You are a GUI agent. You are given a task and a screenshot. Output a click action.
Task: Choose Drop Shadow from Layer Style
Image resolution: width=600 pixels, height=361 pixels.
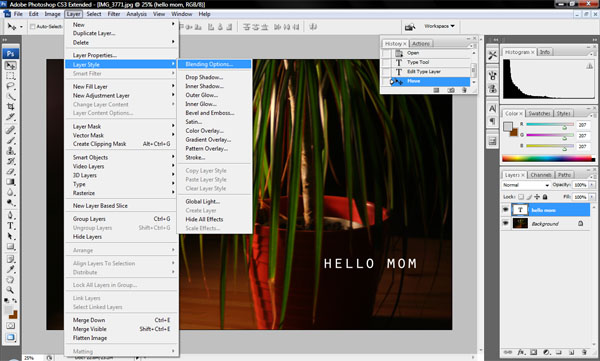tap(215, 77)
